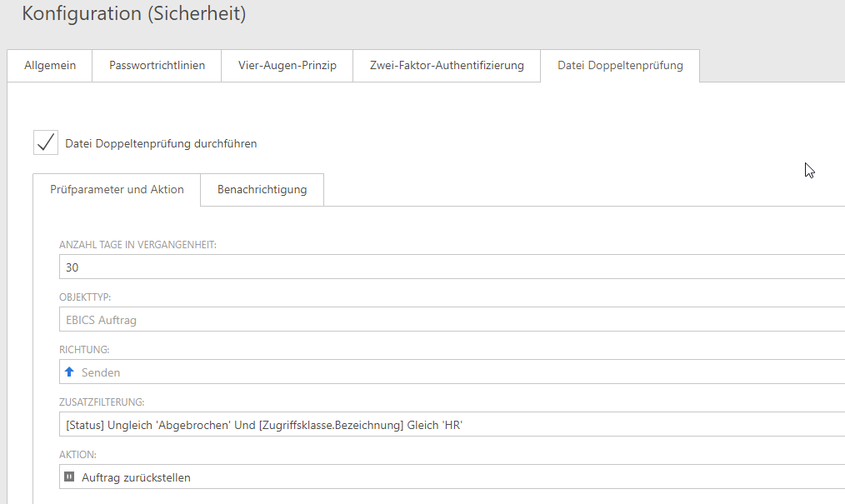This screenshot has width=845, height=504.
Task: Click the Anzahl Tage field containing 30
Action: (x=450, y=267)
